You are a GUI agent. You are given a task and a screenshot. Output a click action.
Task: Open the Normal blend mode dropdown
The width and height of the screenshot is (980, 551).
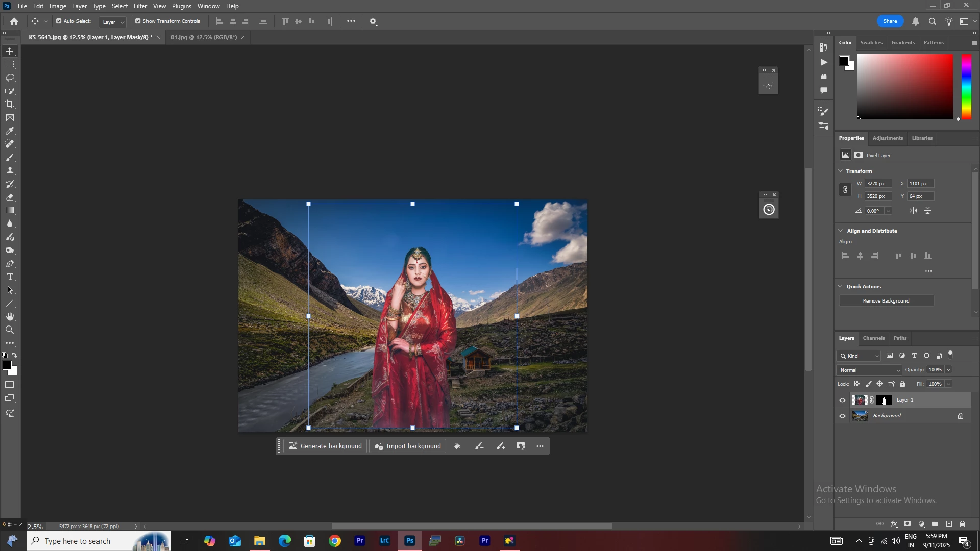(x=869, y=370)
